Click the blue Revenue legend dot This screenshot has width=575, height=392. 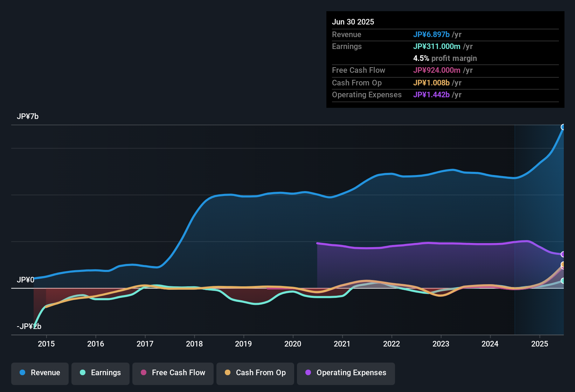click(22, 373)
